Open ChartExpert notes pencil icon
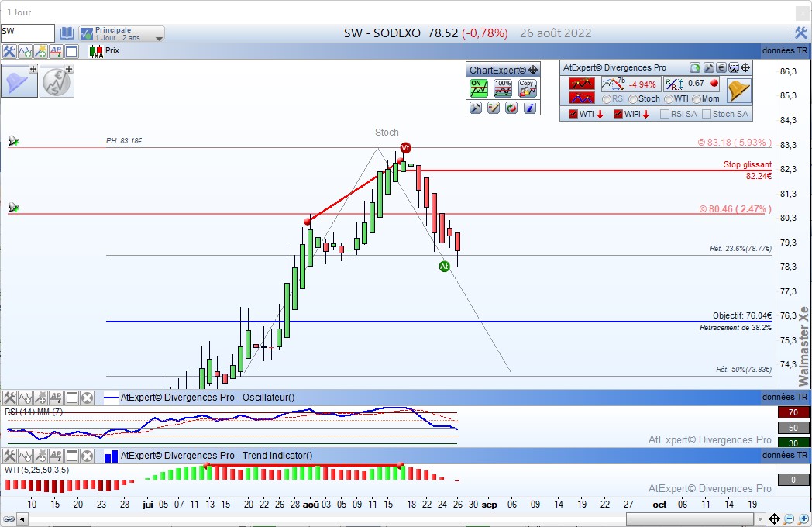This screenshot has width=812, height=527. point(494,108)
